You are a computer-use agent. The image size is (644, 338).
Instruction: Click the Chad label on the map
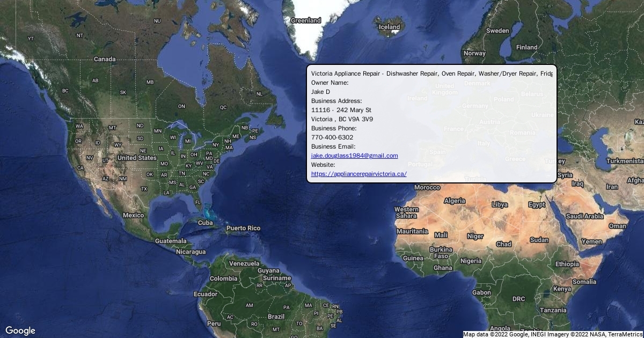coord(503,244)
